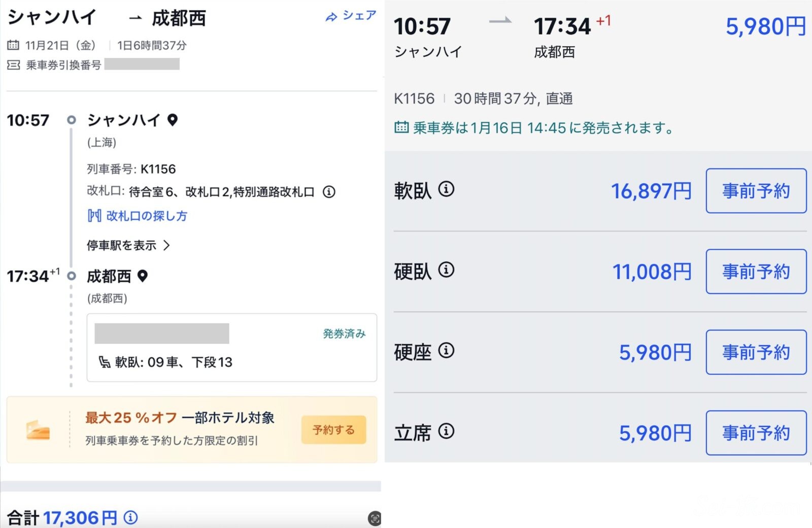
Task: Click the calendar icon beside 乗車券 sale notice
Action: click(401, 127)
